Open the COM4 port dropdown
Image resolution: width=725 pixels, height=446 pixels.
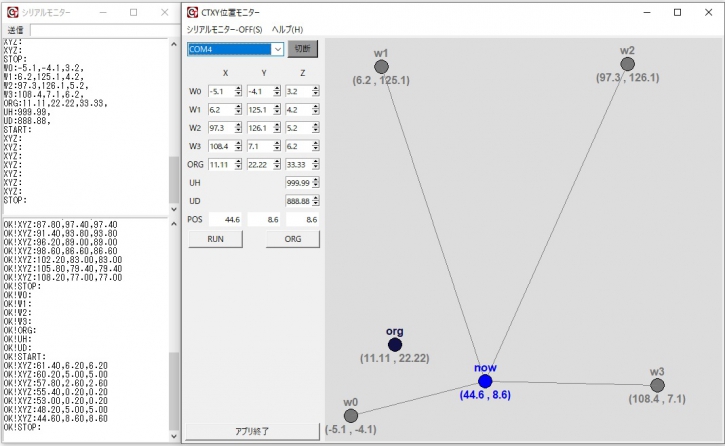pyautogui.click(x=278, y=48)
